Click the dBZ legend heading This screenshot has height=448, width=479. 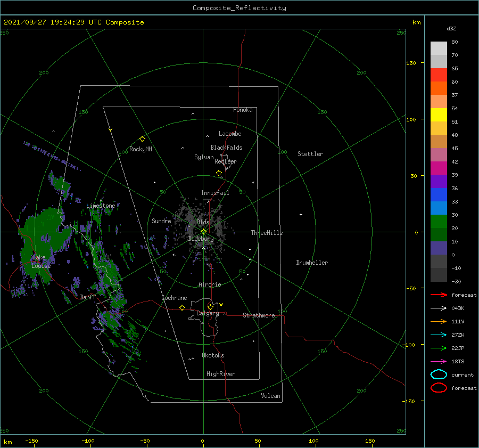(451, 28)
